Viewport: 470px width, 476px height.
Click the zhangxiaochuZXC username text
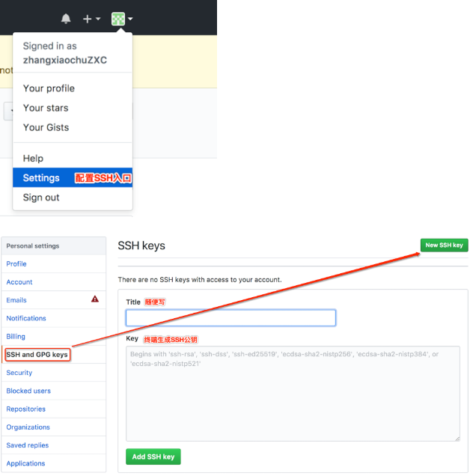pos(65,60)
